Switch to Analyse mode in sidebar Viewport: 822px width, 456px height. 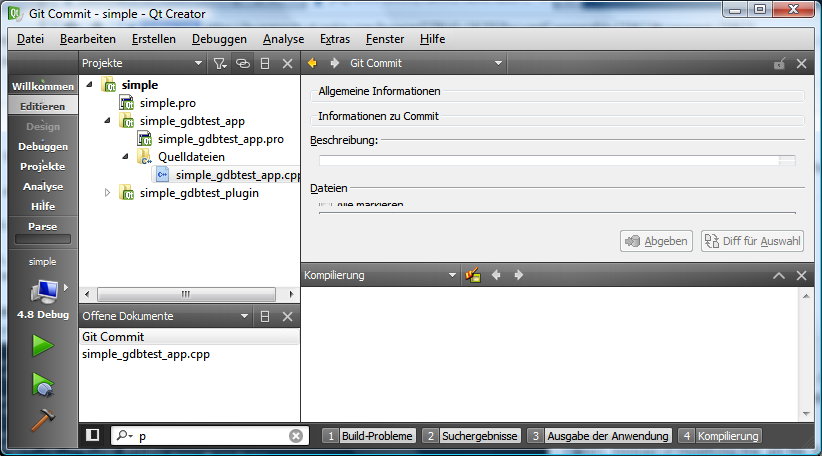pos(43,186)
